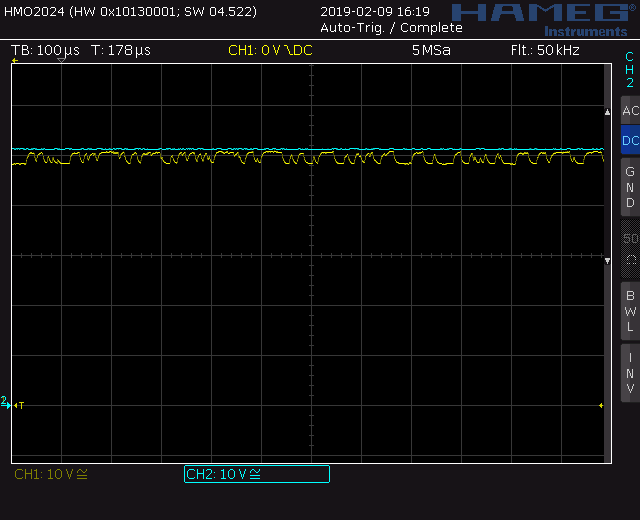
Task: Click the Flt.: 50 kHz filter readout
Action: click(545, 50)
